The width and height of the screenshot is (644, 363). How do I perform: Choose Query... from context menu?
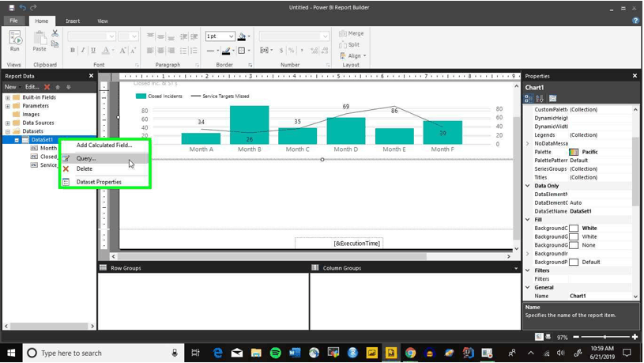pos(105,158)
